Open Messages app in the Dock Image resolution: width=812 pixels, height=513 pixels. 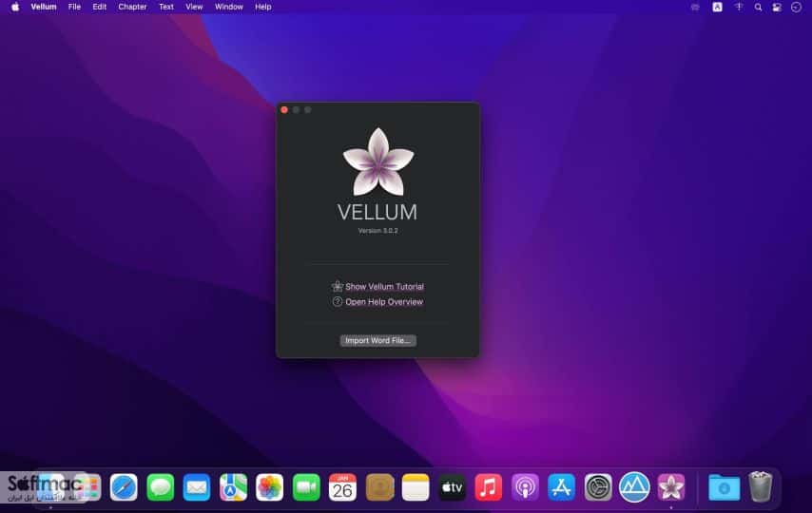161,487
